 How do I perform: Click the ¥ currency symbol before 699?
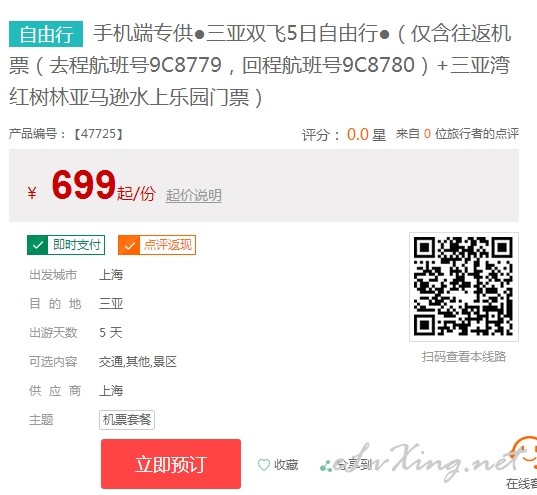tap(32, 193)
